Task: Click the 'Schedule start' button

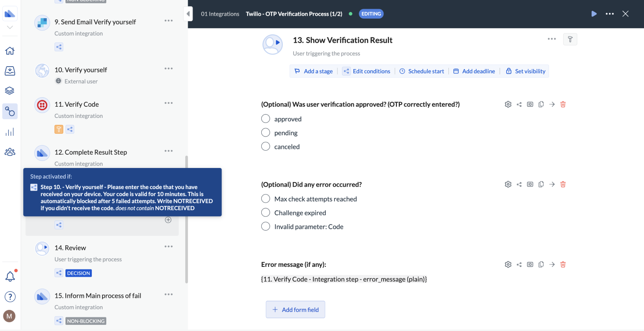Action: click(x=422, y=71)
